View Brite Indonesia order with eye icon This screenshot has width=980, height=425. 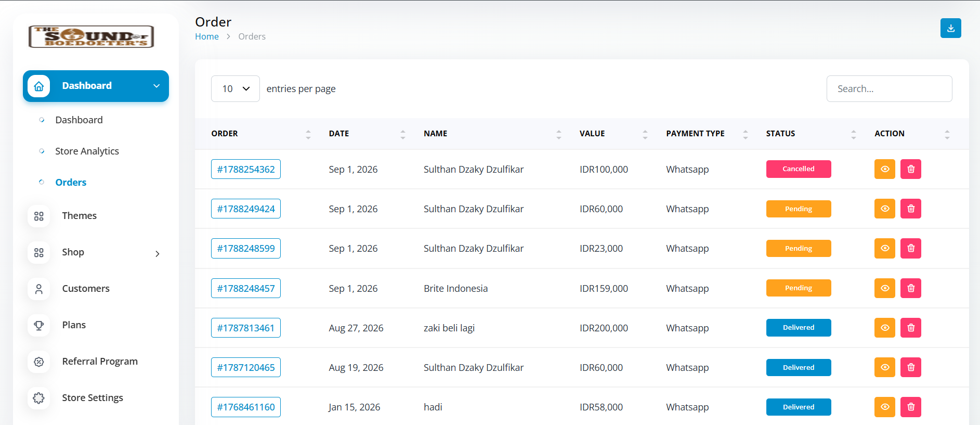click(x=884, y=288)
